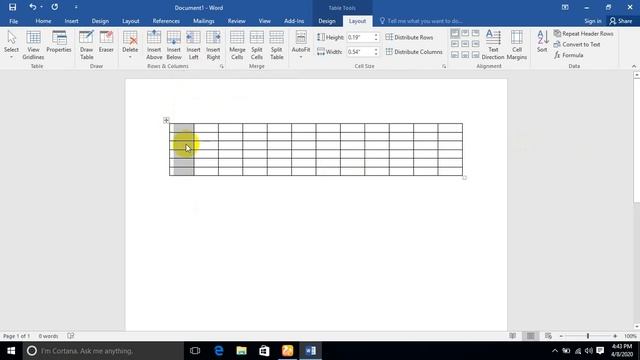Viewport: 640px width, 360px height.
Task: Click the row Height input field
Action: click(x=360, y=37)
